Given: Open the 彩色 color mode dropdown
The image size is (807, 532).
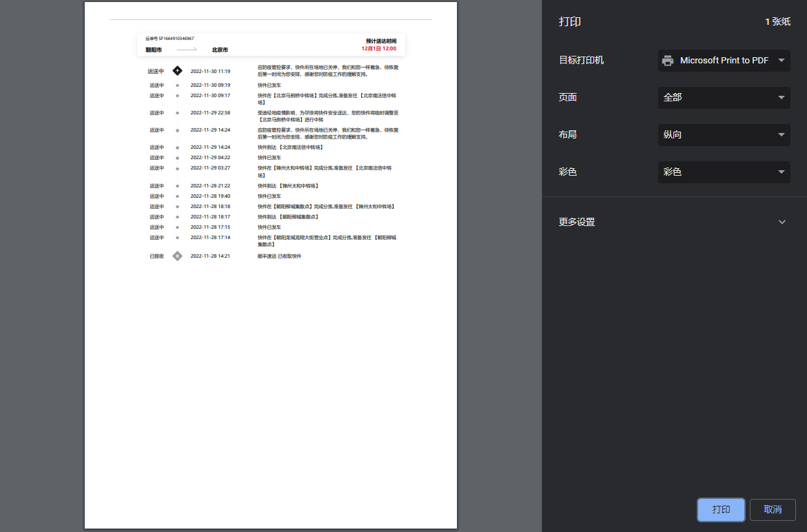Looking at the screenshot, I should click(x=724, y=172).
